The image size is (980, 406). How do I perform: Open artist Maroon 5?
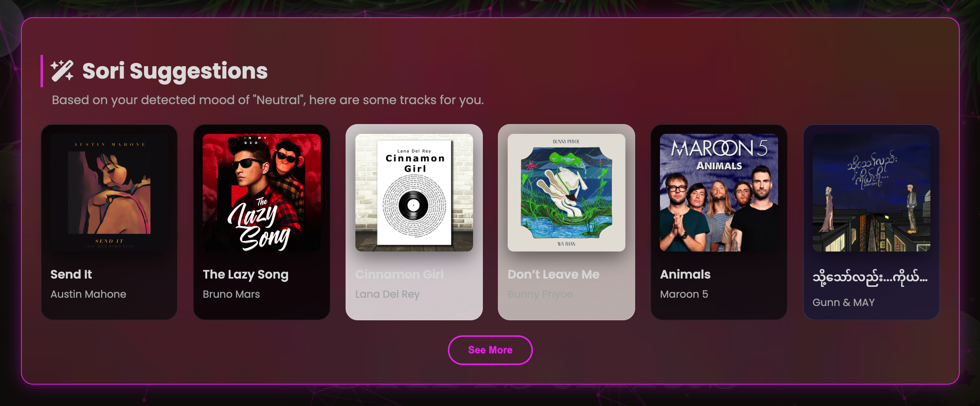(684, 294)
